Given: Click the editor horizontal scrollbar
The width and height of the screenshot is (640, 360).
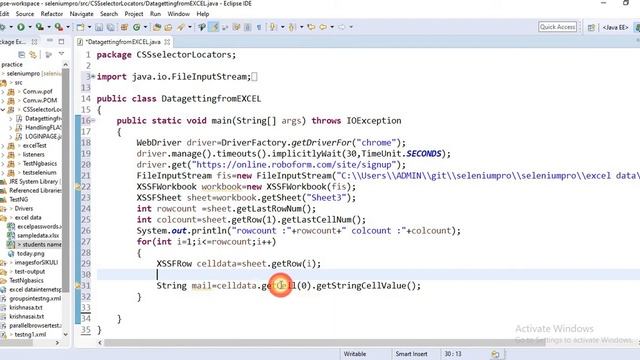Looking at the screenshot, I should coord(324,343).
